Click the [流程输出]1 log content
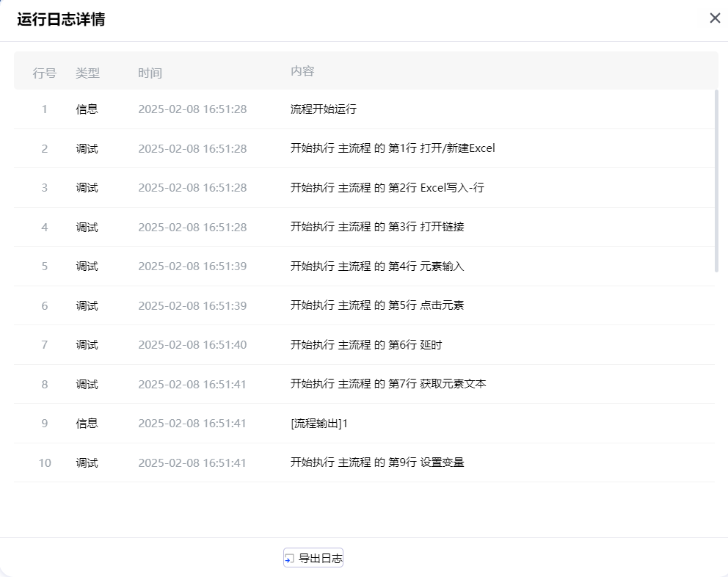Viewport: 728px width, 577px height. coord(319,424)
